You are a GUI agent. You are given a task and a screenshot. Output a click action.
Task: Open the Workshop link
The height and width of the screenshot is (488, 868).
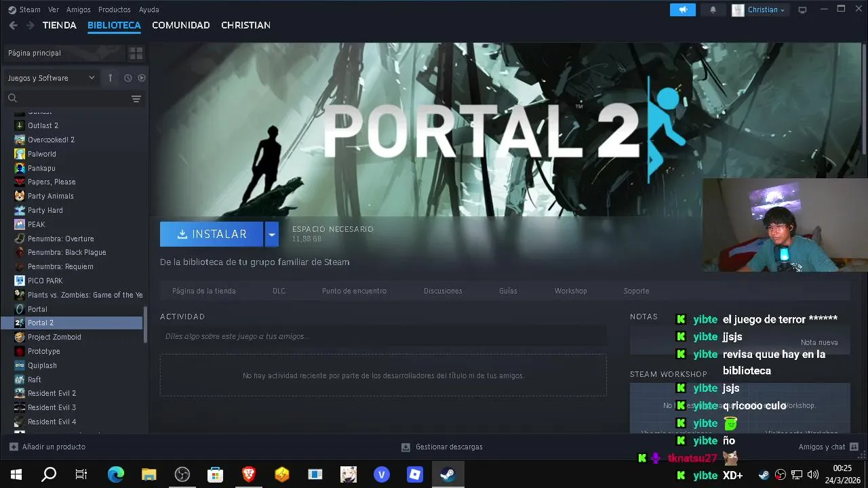point(570,291)
